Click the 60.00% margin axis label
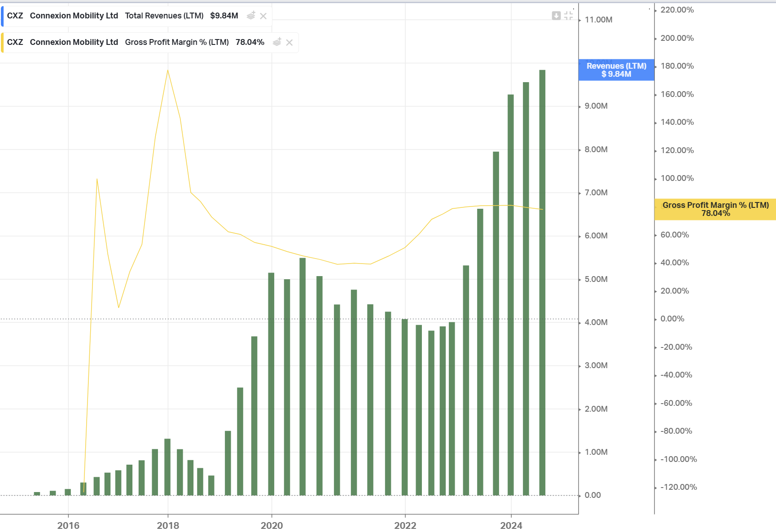 coord(675,235)
